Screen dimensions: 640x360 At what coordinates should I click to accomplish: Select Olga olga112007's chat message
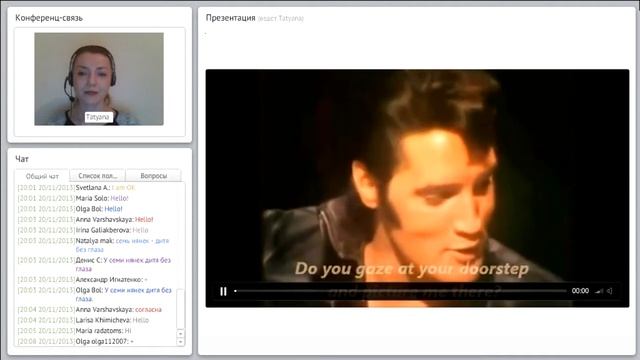[76, 341]
